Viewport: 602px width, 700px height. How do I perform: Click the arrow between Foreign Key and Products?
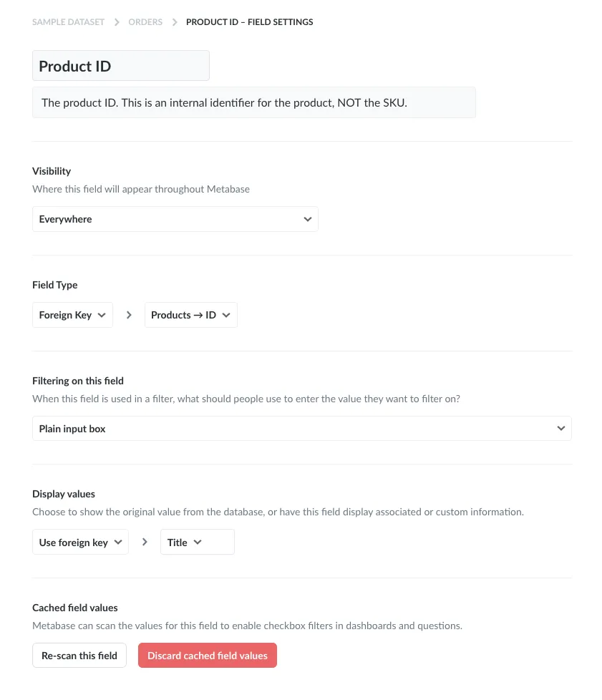(x=129, y=315)
